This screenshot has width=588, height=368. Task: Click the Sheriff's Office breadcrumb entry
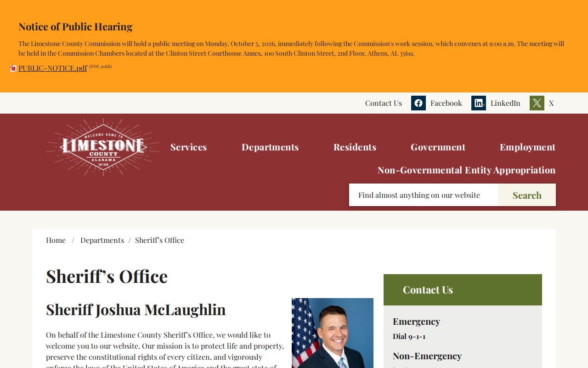[159, 240]
